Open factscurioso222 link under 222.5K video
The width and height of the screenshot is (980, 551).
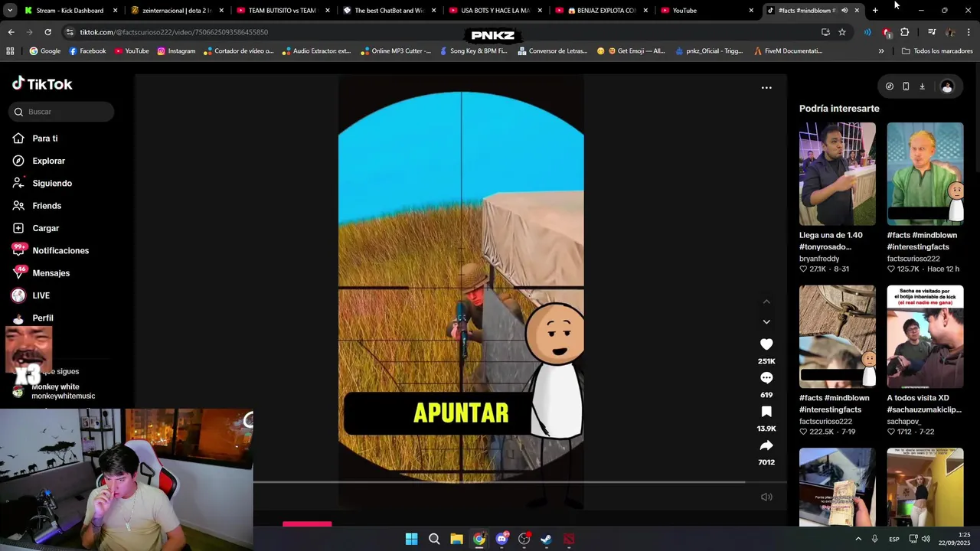[x=825, y=422]
